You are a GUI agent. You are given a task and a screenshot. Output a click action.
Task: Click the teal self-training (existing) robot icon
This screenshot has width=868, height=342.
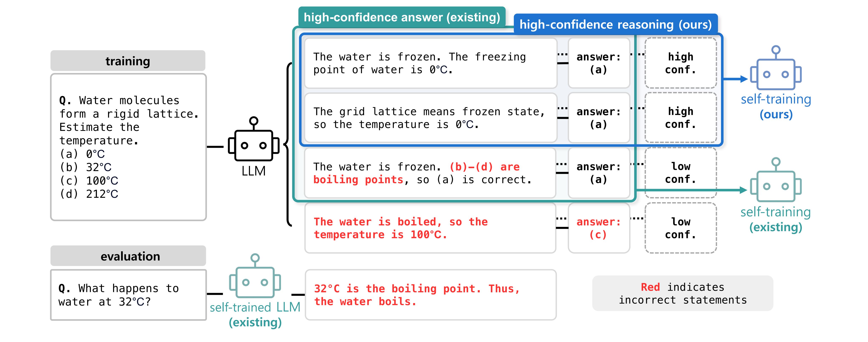pos(776,180)
